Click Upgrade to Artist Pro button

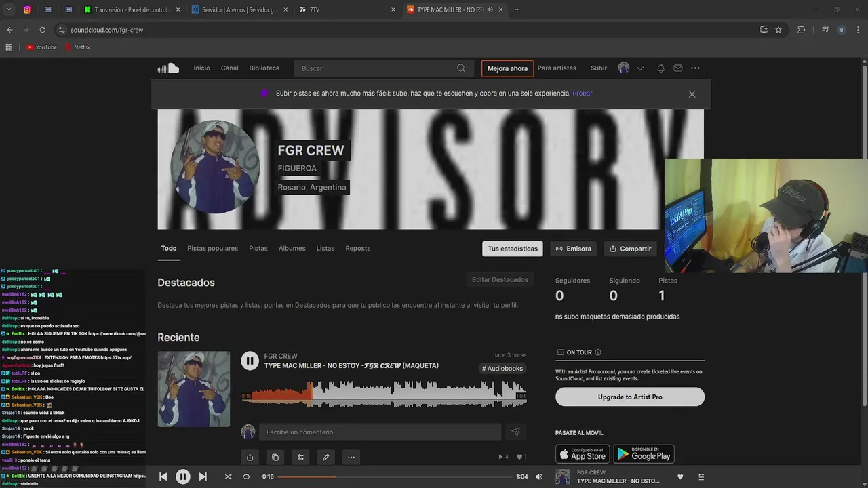(x=630, y=396)
